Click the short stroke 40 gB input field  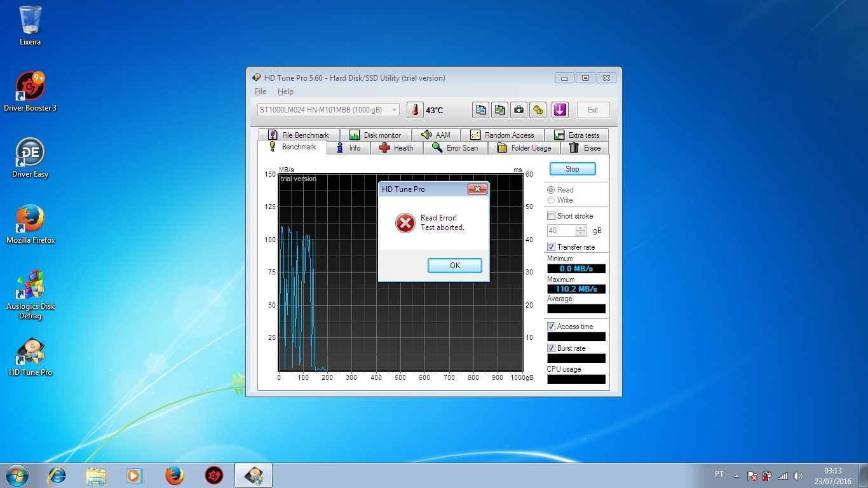pyautogui.click(x=562, y=231)
